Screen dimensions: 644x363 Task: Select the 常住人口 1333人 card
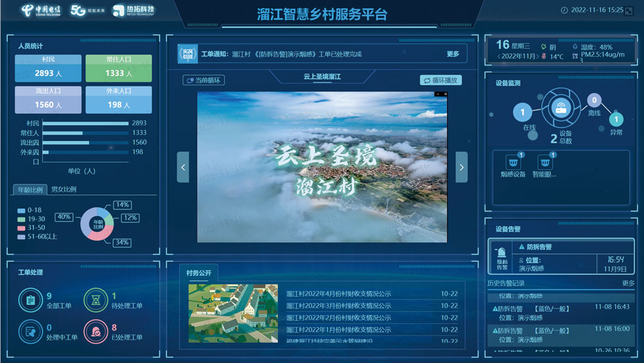pyautogui.click(x=119, y=68)
